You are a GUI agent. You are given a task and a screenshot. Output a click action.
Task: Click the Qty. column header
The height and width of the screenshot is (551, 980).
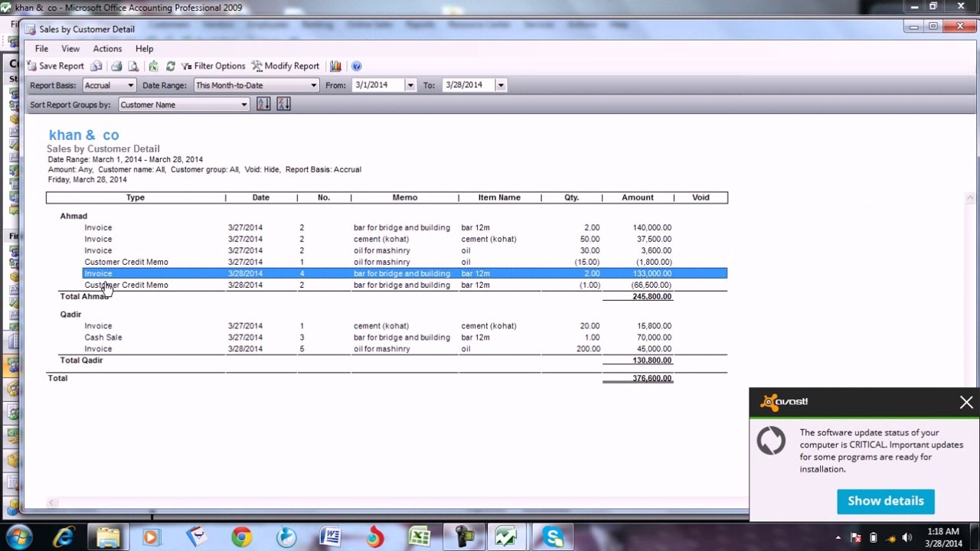[x=572, y=197]
